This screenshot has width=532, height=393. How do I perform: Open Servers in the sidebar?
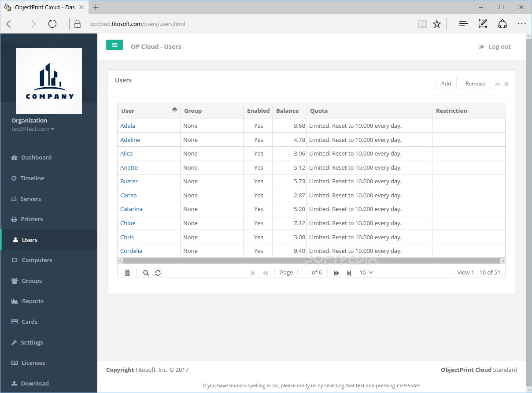48,199
